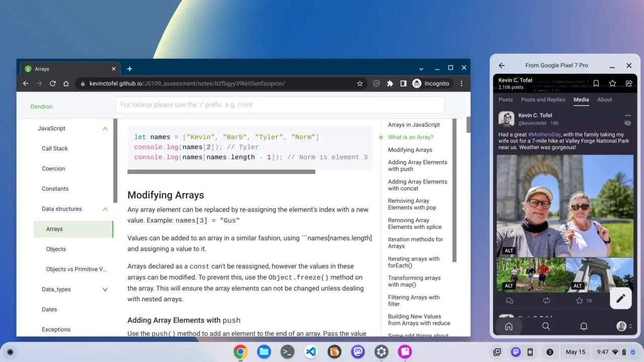Image resolution: width=644 pixels, height=362 pixels.
Task: Open the #MothersDay hashtag
Action: (545, 135)
